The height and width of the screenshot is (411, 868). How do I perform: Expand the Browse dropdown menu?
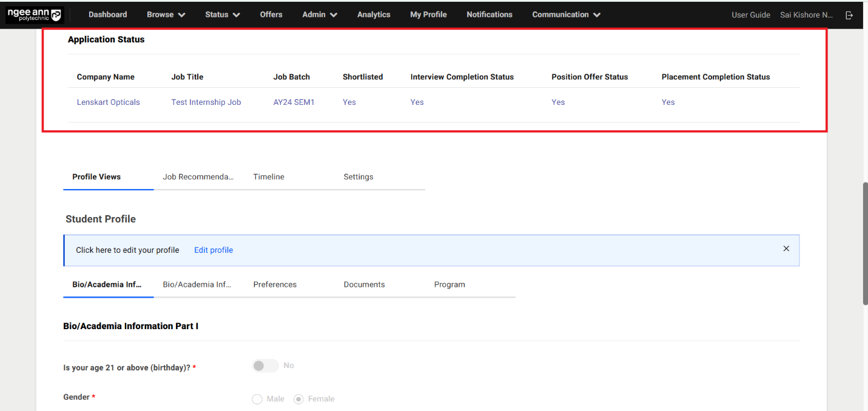[x=166, y=15]
